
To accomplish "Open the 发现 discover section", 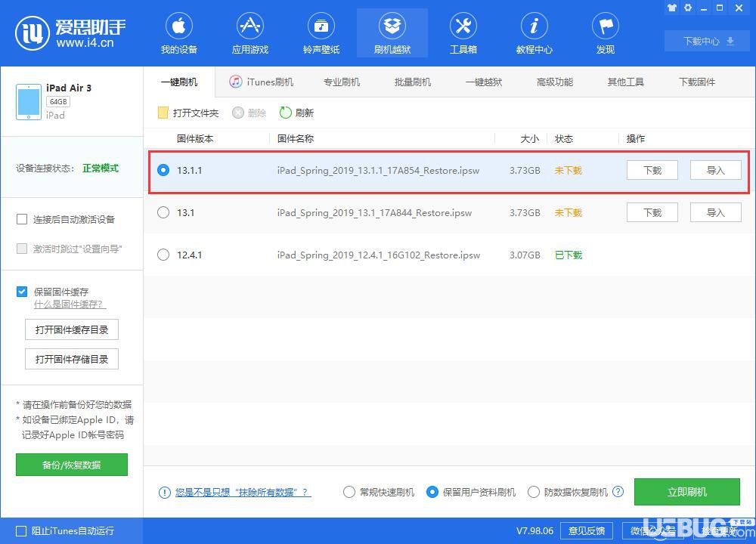I will coord(606,34).
